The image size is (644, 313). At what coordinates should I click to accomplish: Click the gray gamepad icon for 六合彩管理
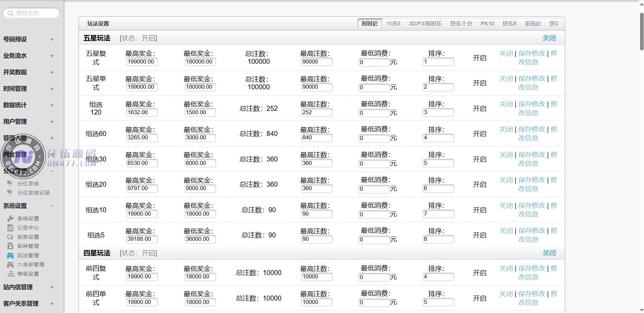point(10,265)
